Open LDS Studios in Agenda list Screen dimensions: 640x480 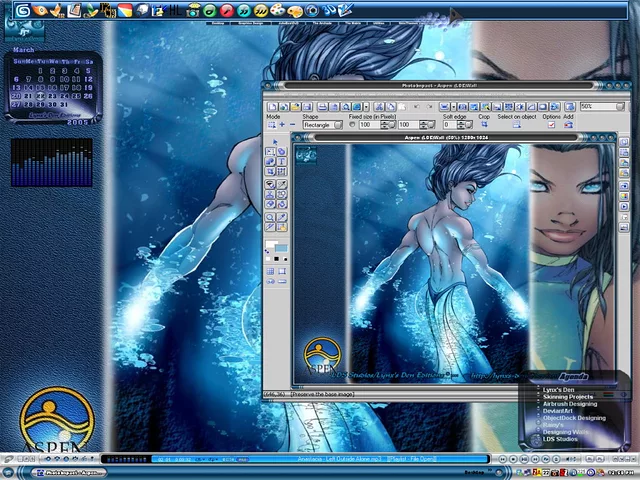[560, 439]
